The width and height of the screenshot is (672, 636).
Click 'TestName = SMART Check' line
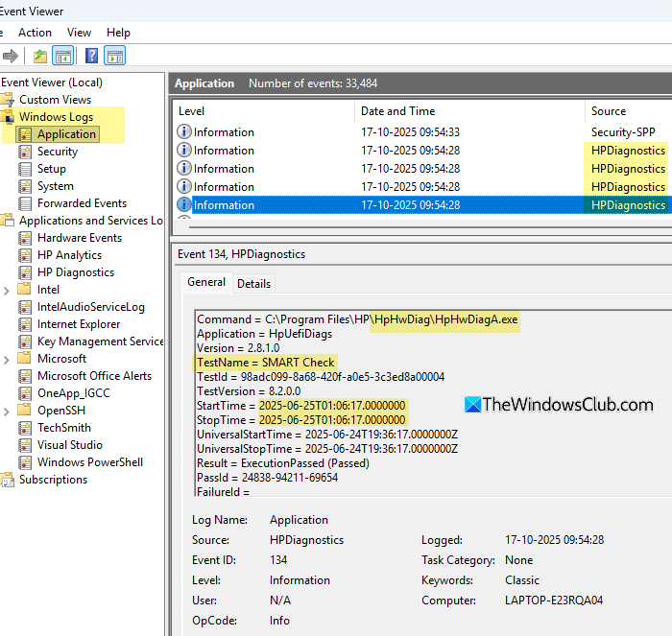point(265,363)
